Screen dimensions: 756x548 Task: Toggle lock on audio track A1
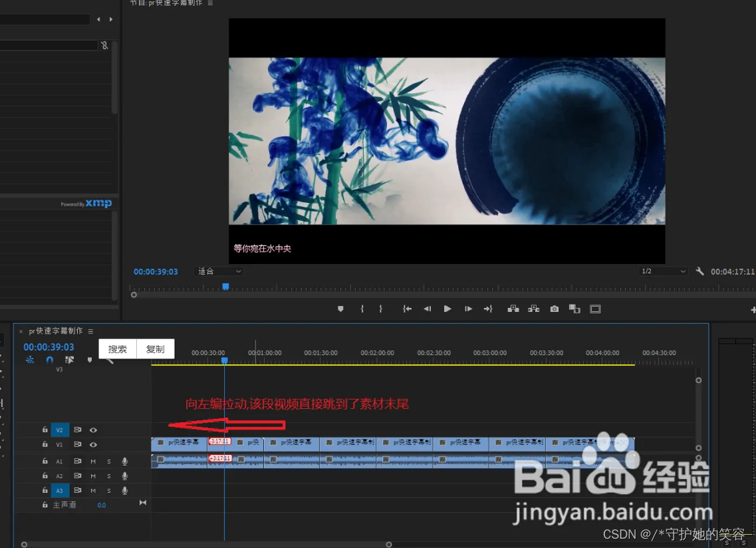tap(45, 461)
